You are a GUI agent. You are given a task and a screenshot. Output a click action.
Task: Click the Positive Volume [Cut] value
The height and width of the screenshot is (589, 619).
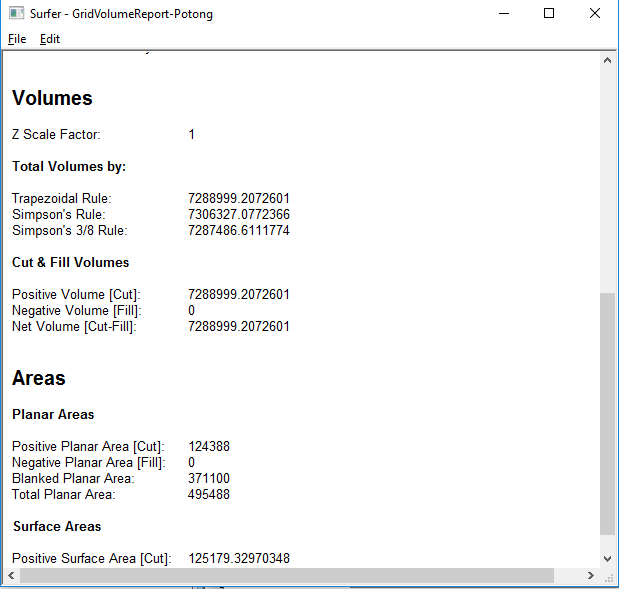point(239,294)
